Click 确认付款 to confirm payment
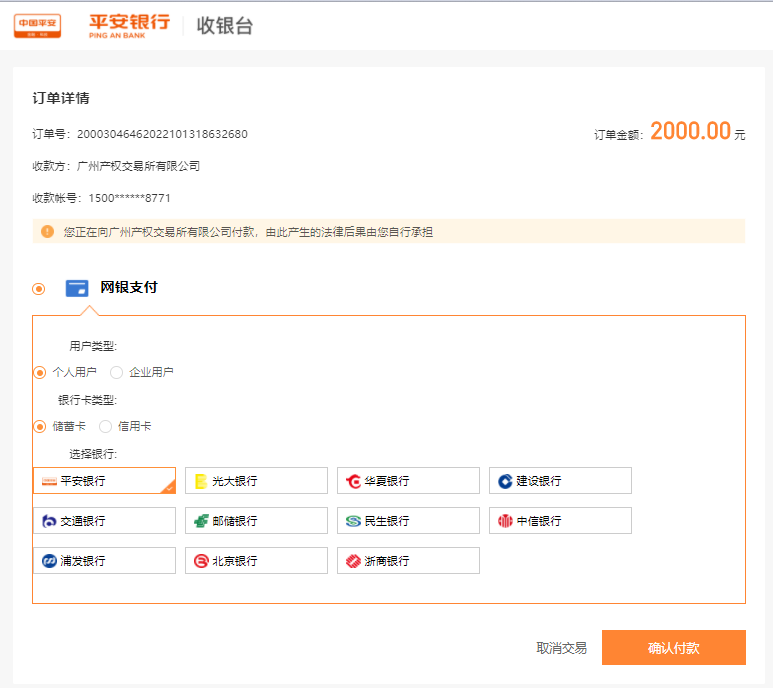 [x=673, y=647]
